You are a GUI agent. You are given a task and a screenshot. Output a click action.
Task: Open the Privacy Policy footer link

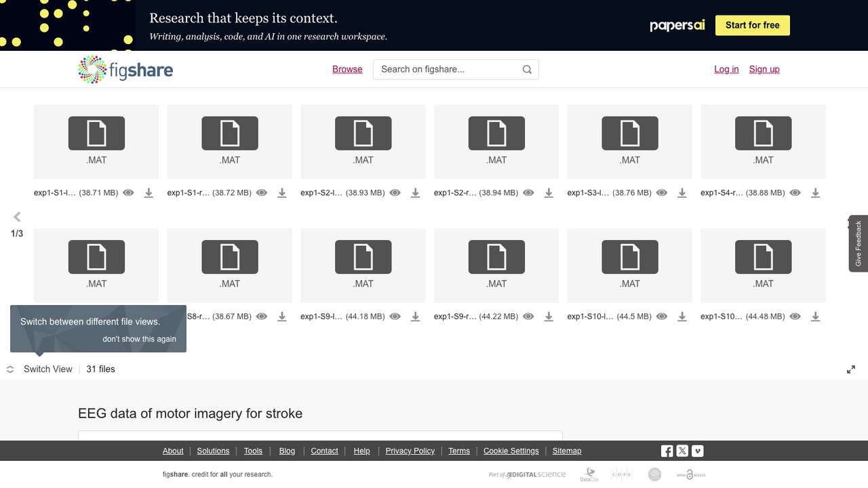[x=410, y=451]
